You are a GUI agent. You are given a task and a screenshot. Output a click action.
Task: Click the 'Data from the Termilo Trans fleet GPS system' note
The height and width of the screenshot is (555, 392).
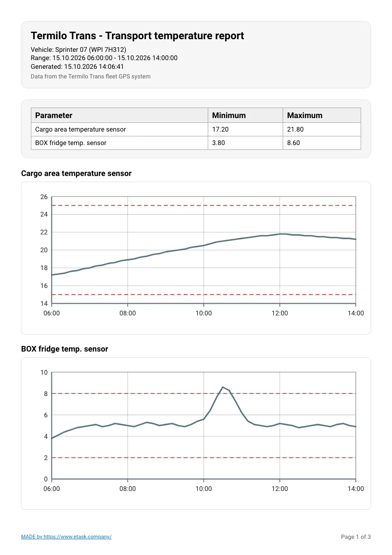(91, 76)
